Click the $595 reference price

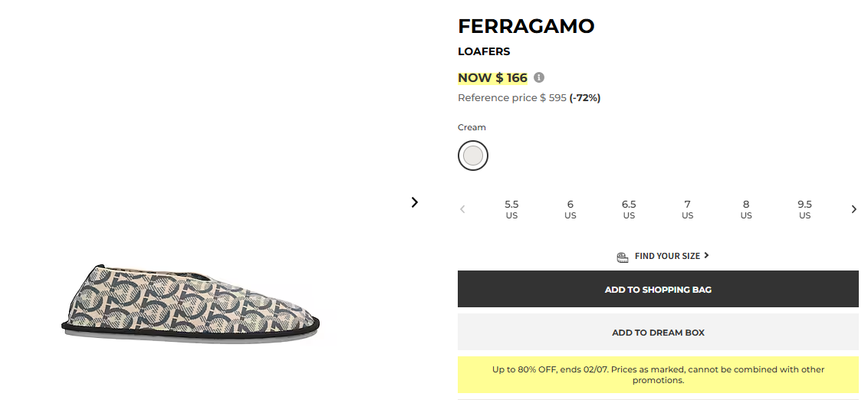point(553,98)
